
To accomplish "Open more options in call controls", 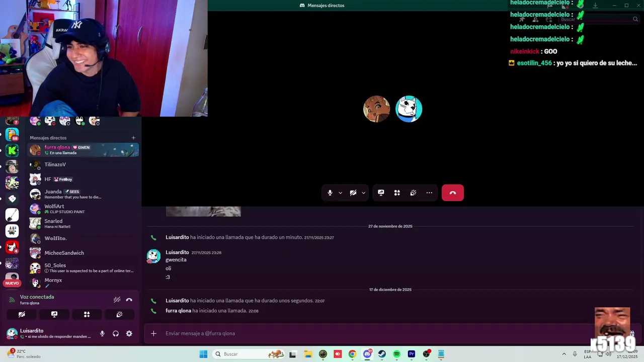I will pyautogui.click(x=429, y=193).
